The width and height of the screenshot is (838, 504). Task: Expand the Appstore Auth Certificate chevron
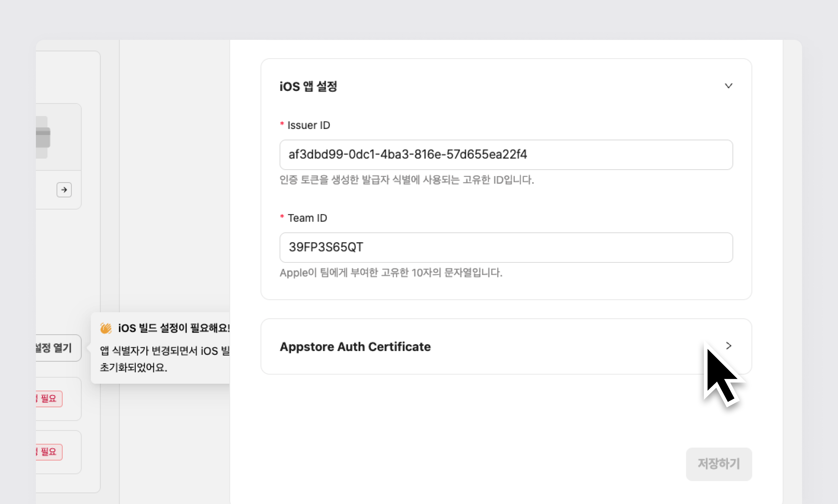coord(728,346)
